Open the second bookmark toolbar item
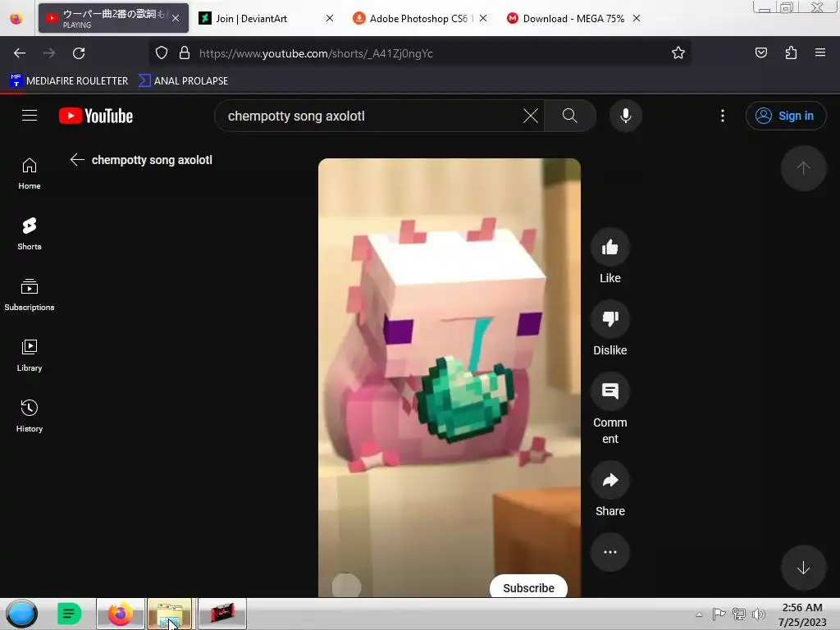Image resolution: width=840 pixels, height=630 pixels. click(183, 81)
